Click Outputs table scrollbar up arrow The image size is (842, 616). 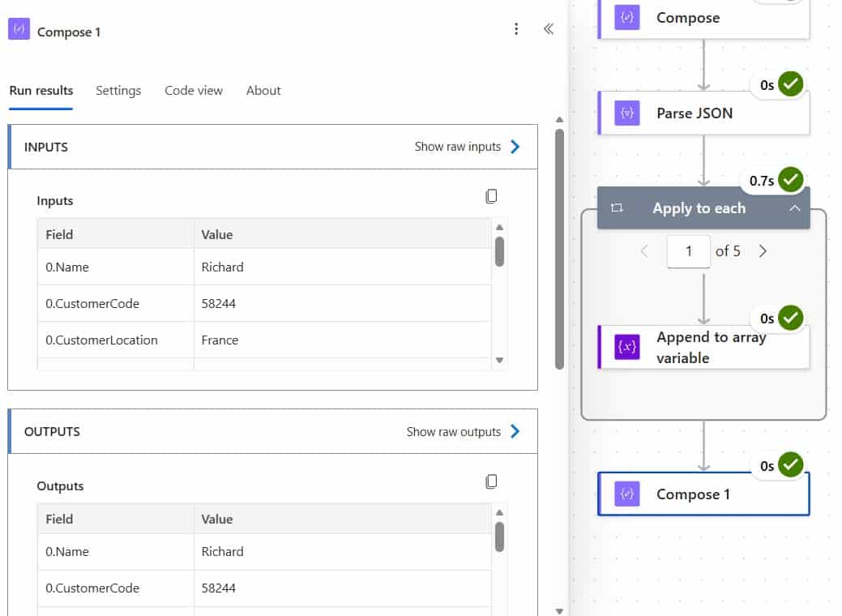point(499,512)
